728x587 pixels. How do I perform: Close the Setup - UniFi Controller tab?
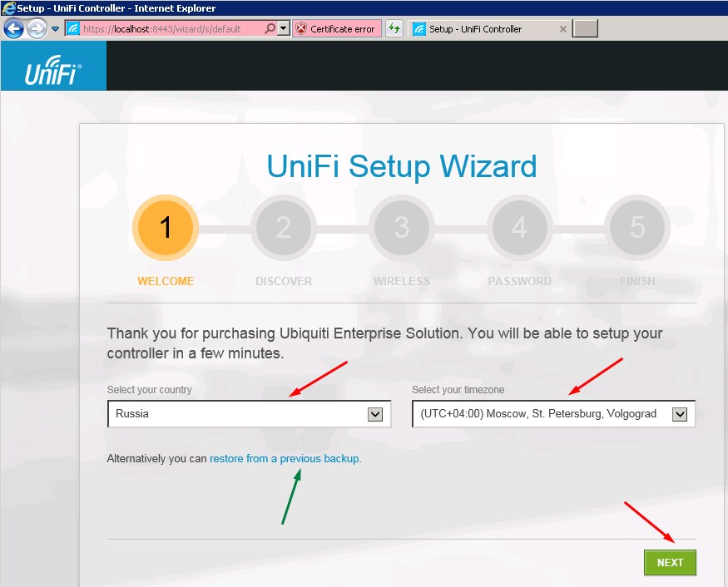(x=562, y=29)
